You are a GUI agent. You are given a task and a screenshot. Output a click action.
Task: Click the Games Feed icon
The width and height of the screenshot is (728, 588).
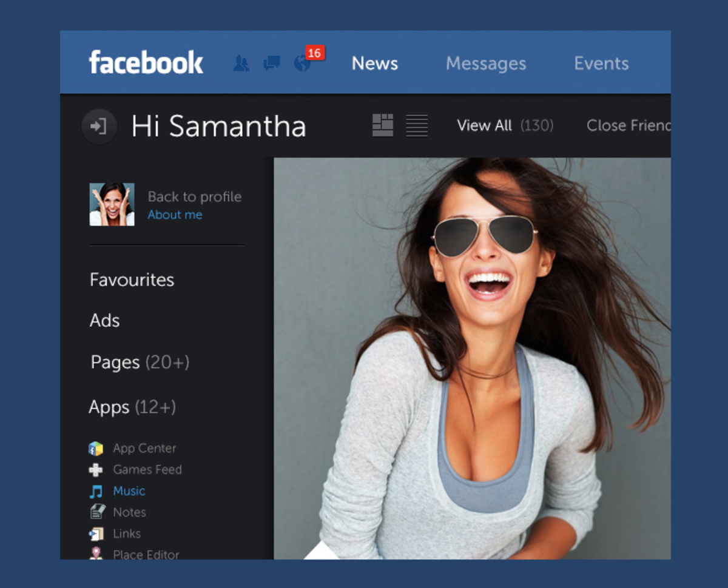(x=95, y=469)
